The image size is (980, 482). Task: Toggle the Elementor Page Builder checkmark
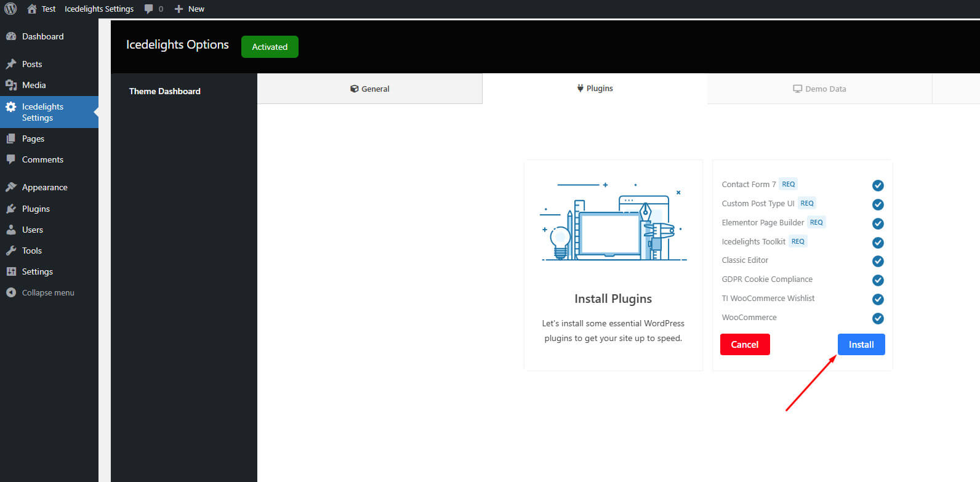point(878,223)
